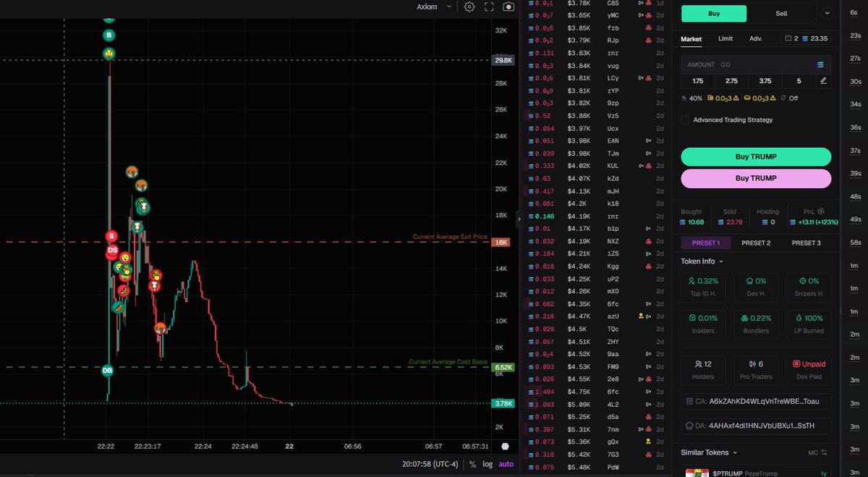Click green 0.146 trade row rnr
The image size is (868, 477).
[x=596, y=216]
